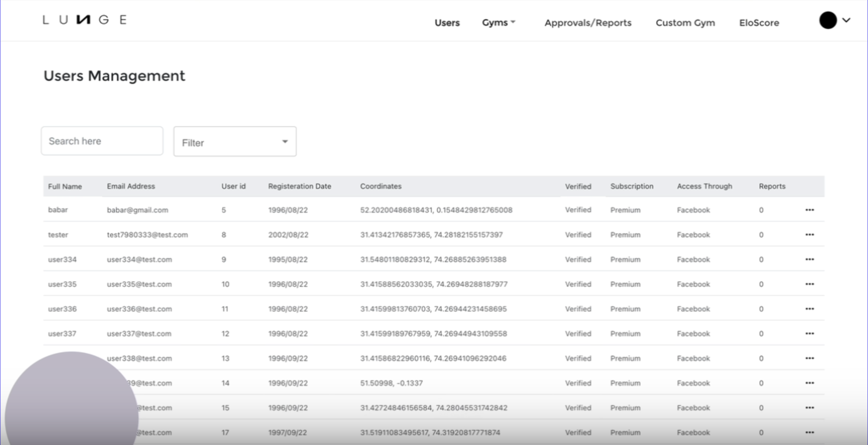Open the Approvals/Reports section
Viewport: 868px width, 445px height.
pyautogui.click(x=588, y=23)
